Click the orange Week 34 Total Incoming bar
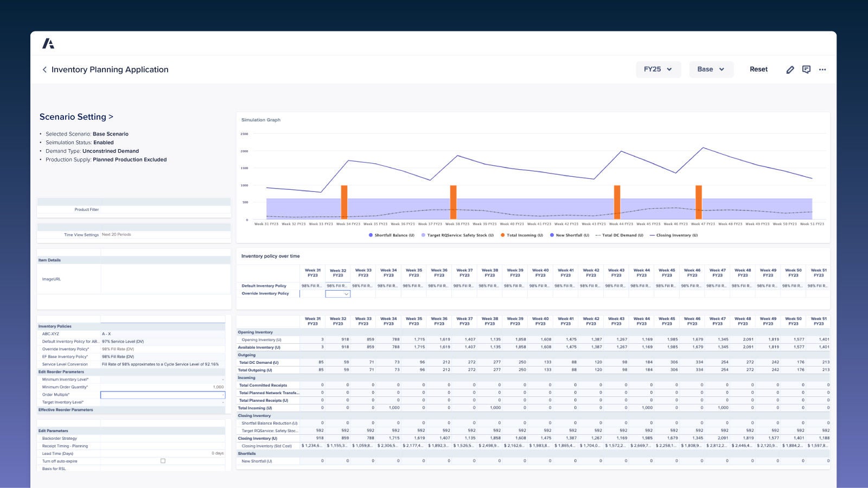 click(x=344, y=202)
